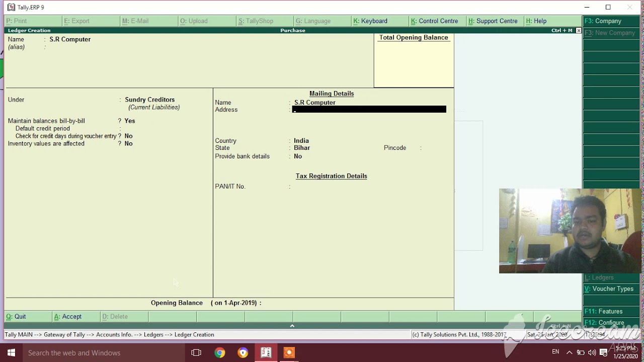This screenshot has width=644, height=362.
Task: Click the EN language indicator
Action: [x=555, y=352]
